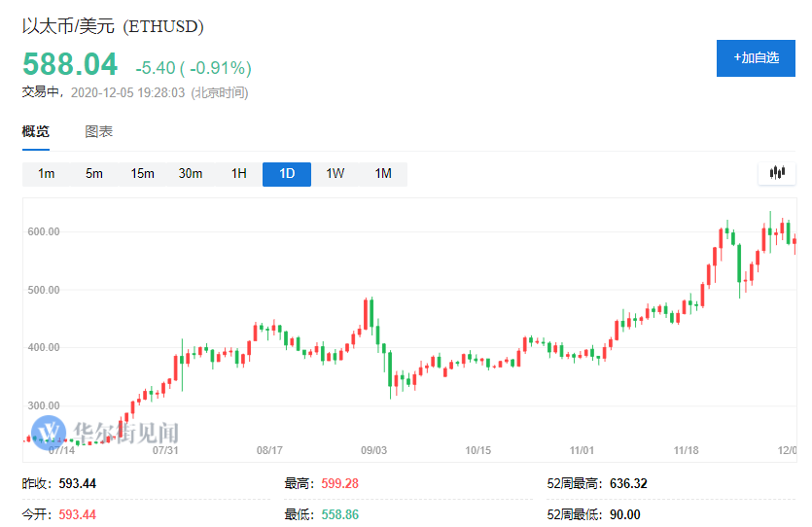Select the 5m timeframe
Screen dimensions: 812x527
coord(94,174)
